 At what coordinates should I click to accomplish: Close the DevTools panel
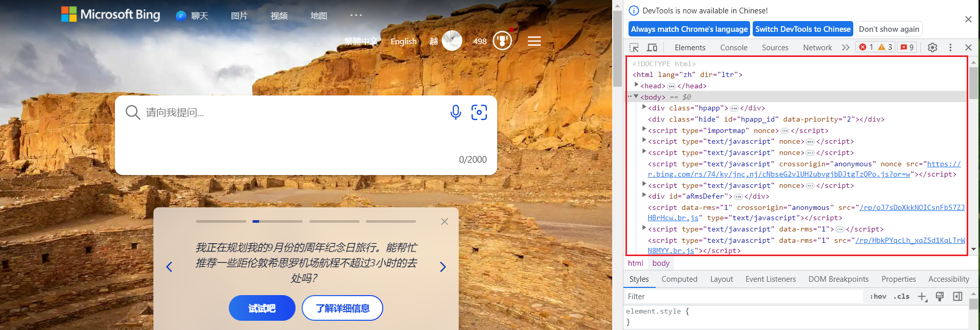pyautogui.click(x=968, y=47)
